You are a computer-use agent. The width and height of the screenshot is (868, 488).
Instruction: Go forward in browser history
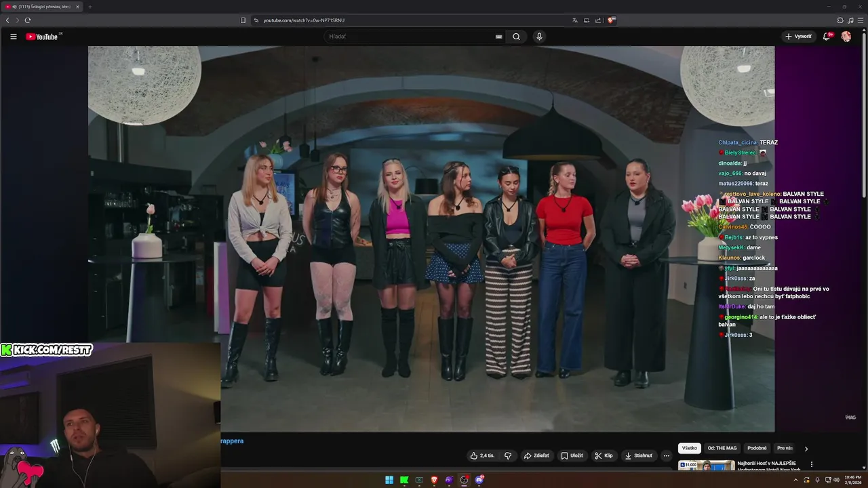click(x=18, y=20)
